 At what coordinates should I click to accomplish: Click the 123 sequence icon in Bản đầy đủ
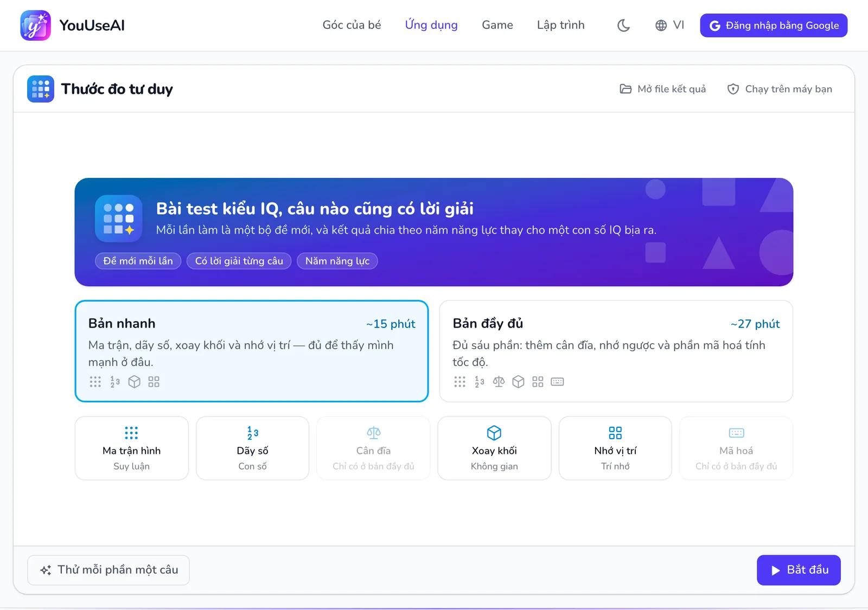480,382
